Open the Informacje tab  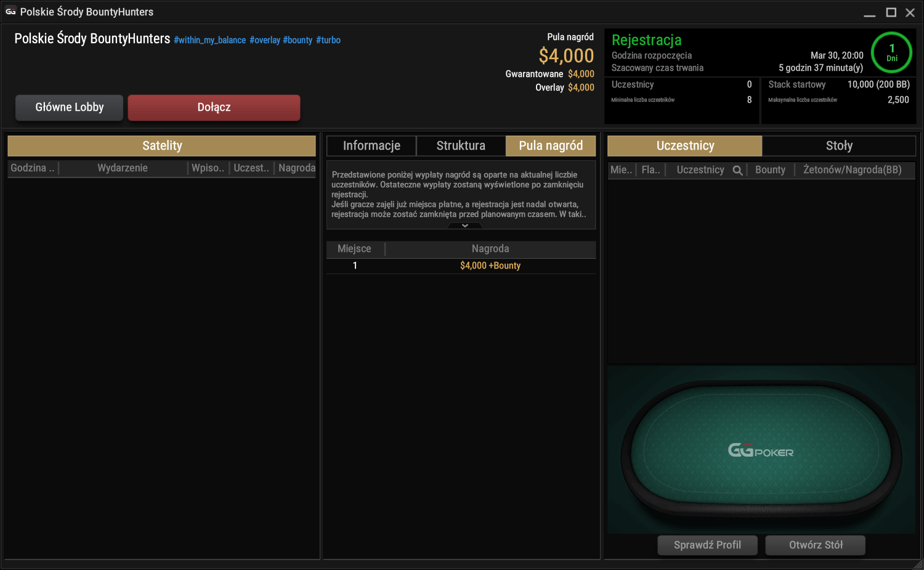coord(371,146)
